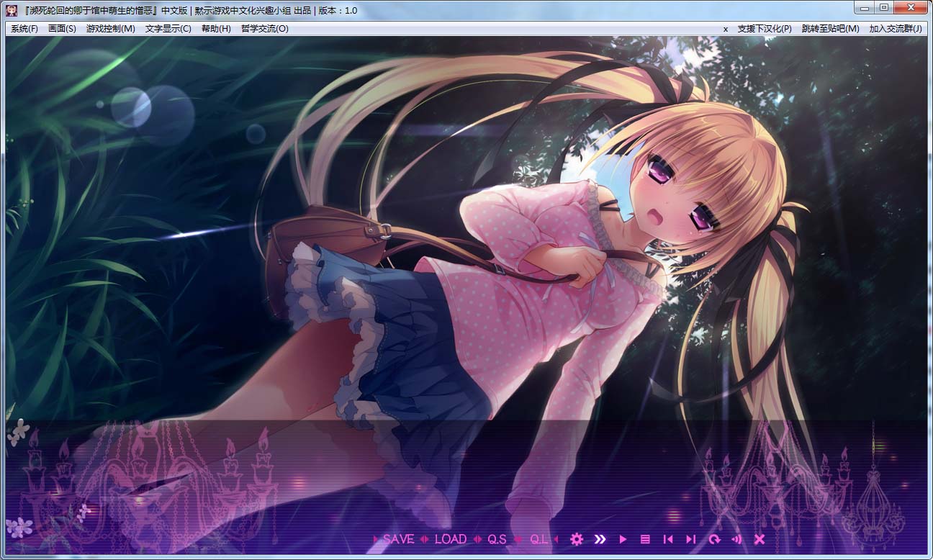Click 支援下汉化(P) menu item
Screen dimensions: 933x560
point(765,29)
